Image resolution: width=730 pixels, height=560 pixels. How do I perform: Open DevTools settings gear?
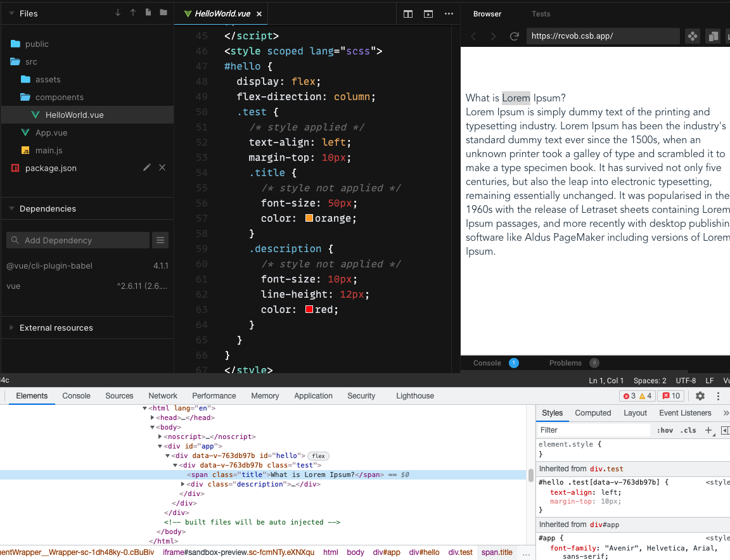[700, 396]
